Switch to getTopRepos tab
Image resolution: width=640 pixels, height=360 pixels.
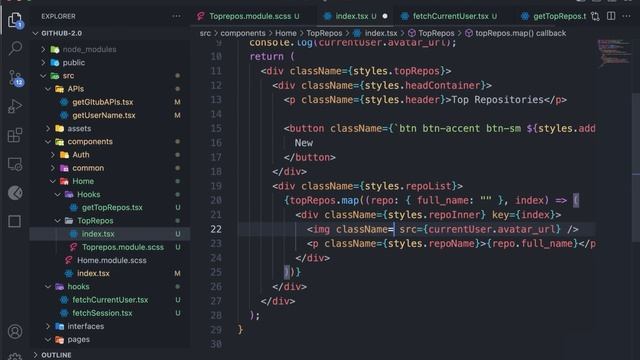[x=554, y=16]
